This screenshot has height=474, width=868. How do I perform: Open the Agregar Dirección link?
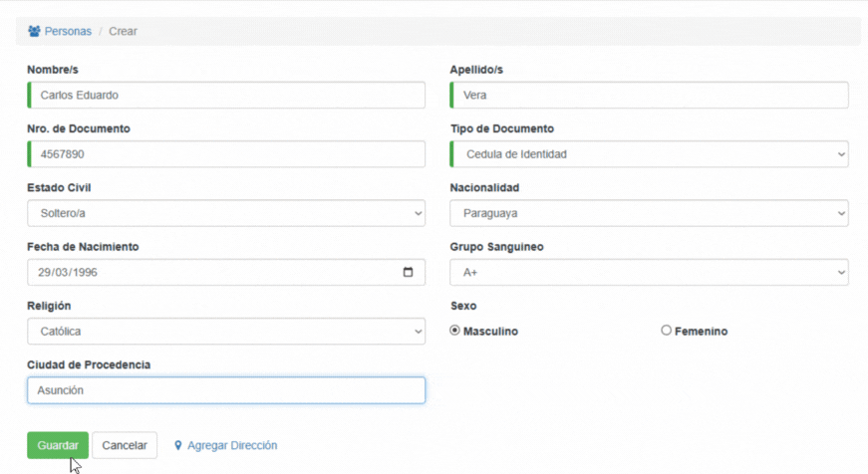point(232,446)
